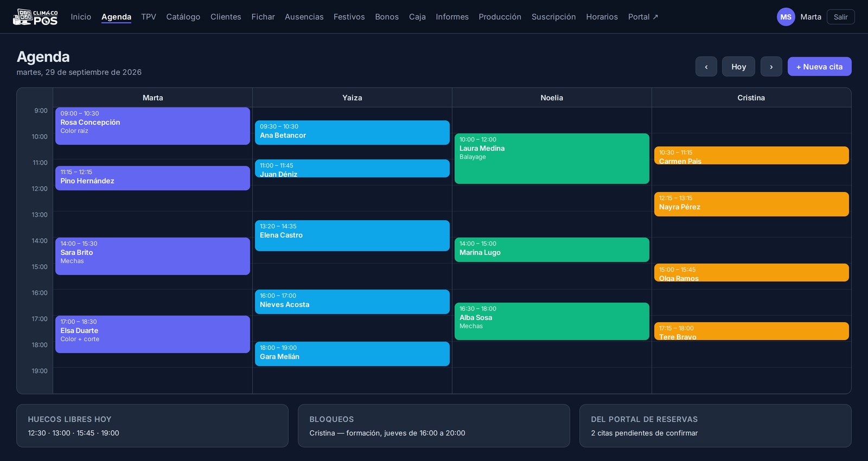Open Elsa Duarte Color + corte appointment
This screenshot has height=461, width=868.
click(x=152, y=334)
